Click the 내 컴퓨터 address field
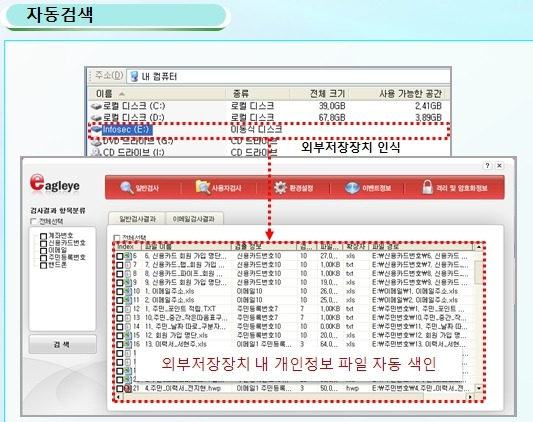 click(x=288, y=76)
